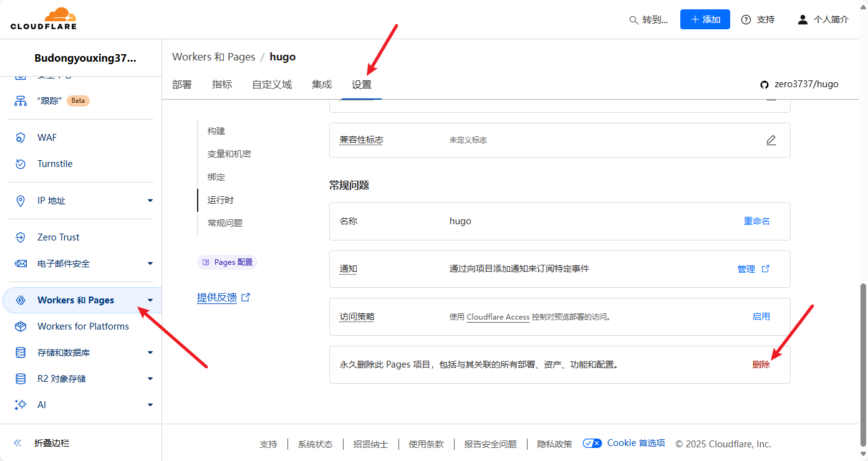Click 支持 in the footer
The image size is (868, 461).
(268, 444)
